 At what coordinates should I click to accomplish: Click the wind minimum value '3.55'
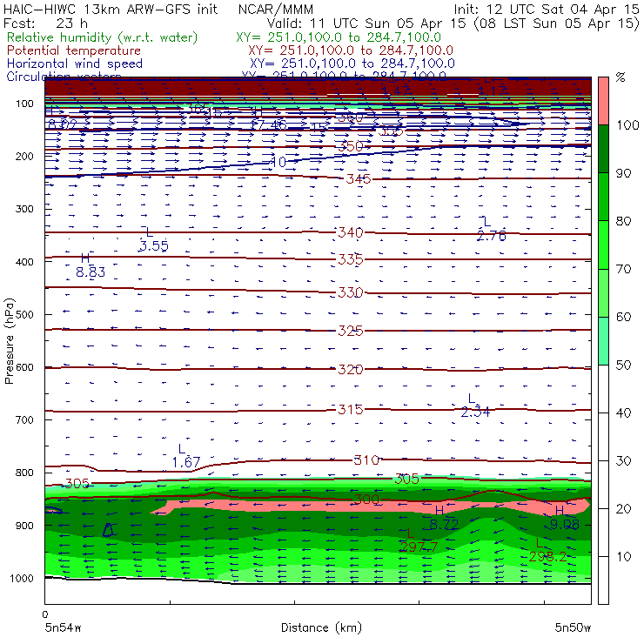click(x=154, y=245)
